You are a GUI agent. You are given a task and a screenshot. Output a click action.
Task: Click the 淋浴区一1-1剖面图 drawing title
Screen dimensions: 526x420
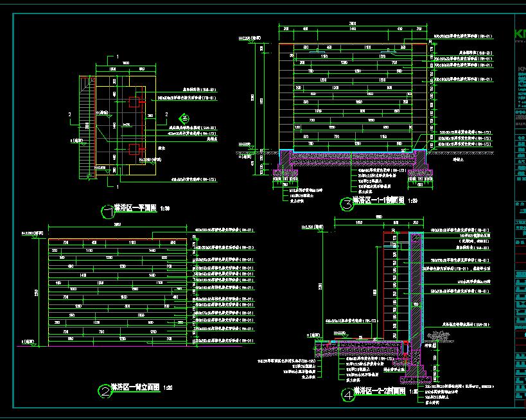379,200
